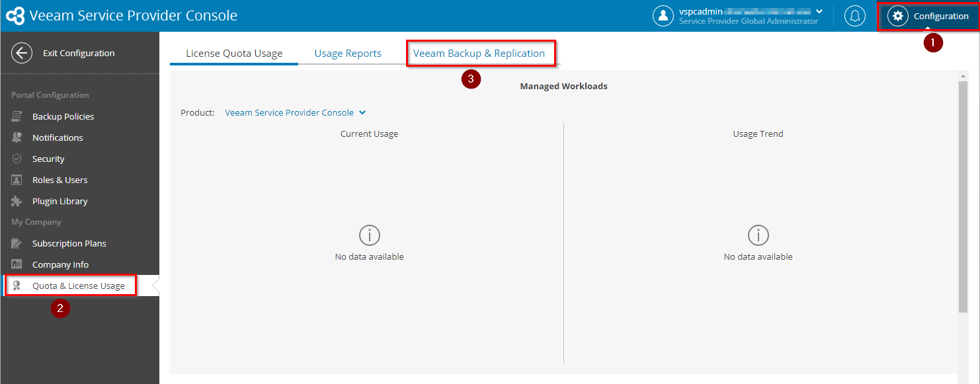
Task: Click the Exit Configuration link
Action: (79, 53)
